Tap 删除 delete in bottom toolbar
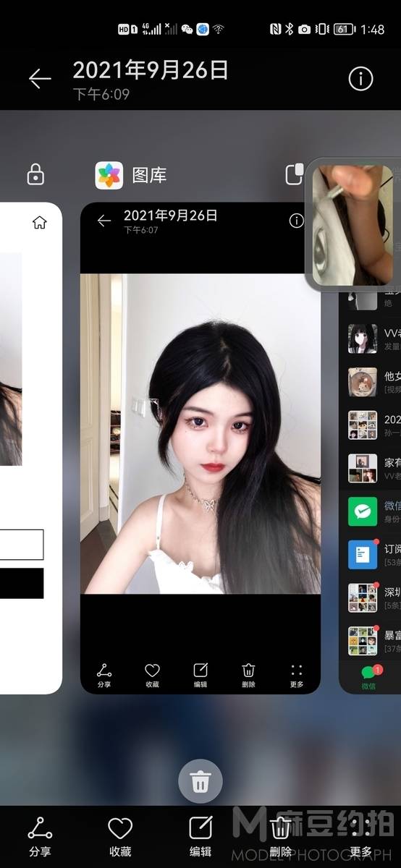 280,837
